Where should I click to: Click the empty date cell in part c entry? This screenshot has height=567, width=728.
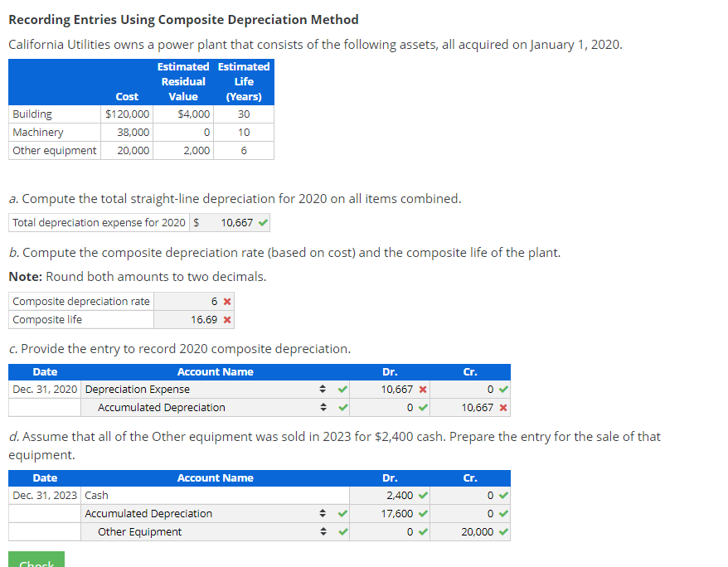tap(43, 407)
